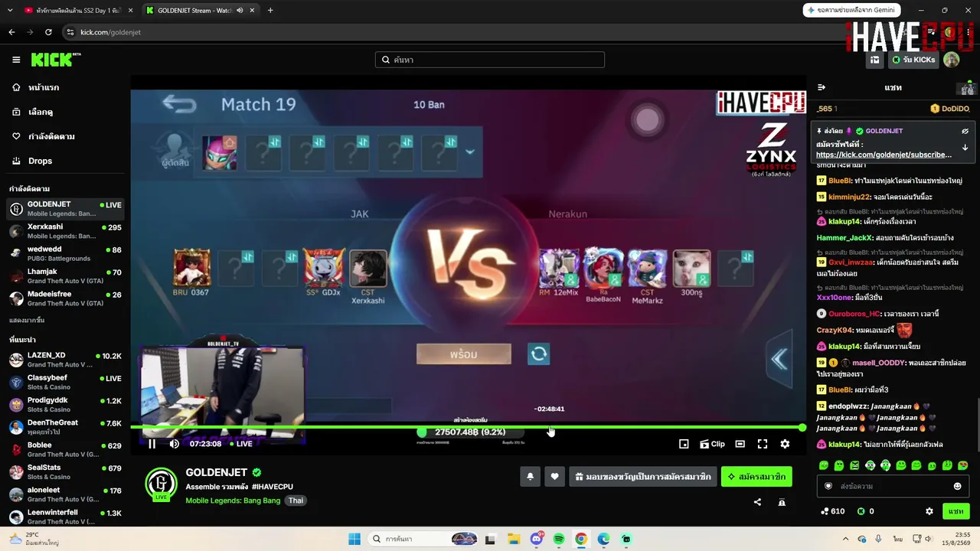Click the Thai language tag
The height and width of the screenshot is (551, 980).
point(296,500)
